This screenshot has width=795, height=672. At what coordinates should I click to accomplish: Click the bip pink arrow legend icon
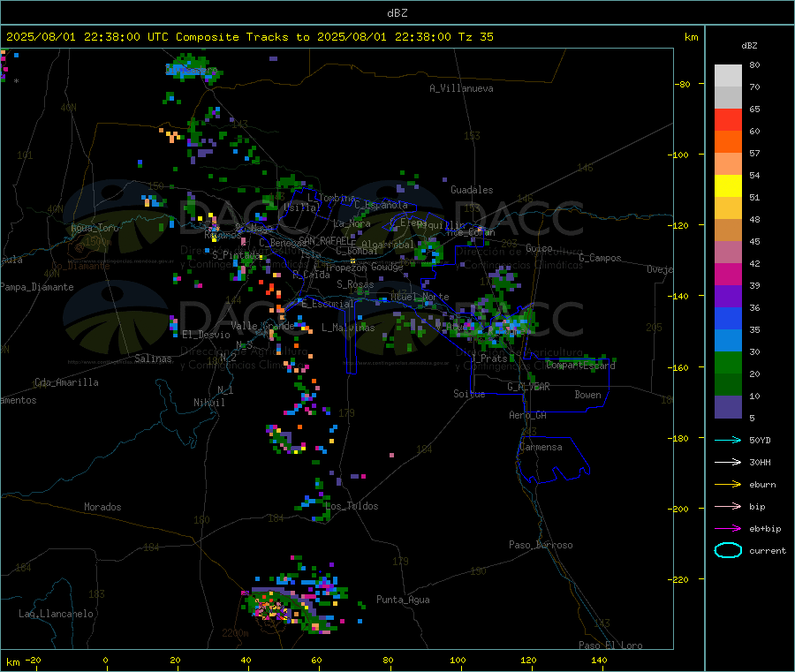coord(728,506)
